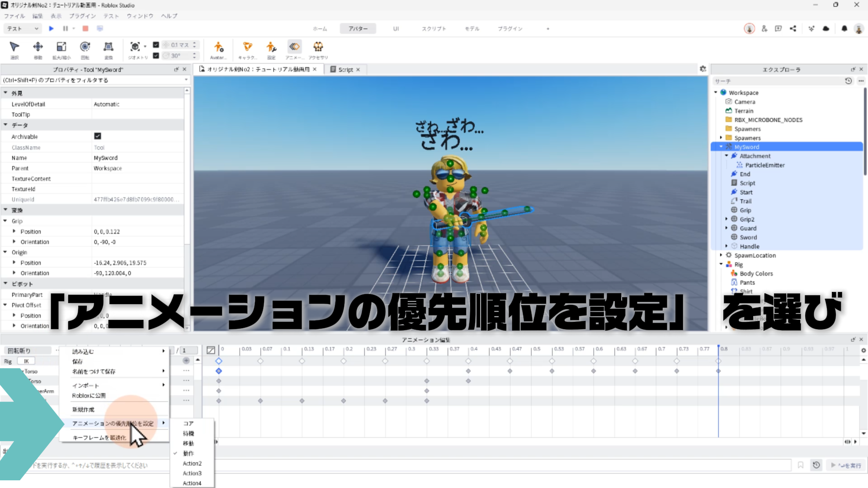Viewport: 868px width, 488px height.
Task: Click the red Stop test button
Action: click(85, 28)
